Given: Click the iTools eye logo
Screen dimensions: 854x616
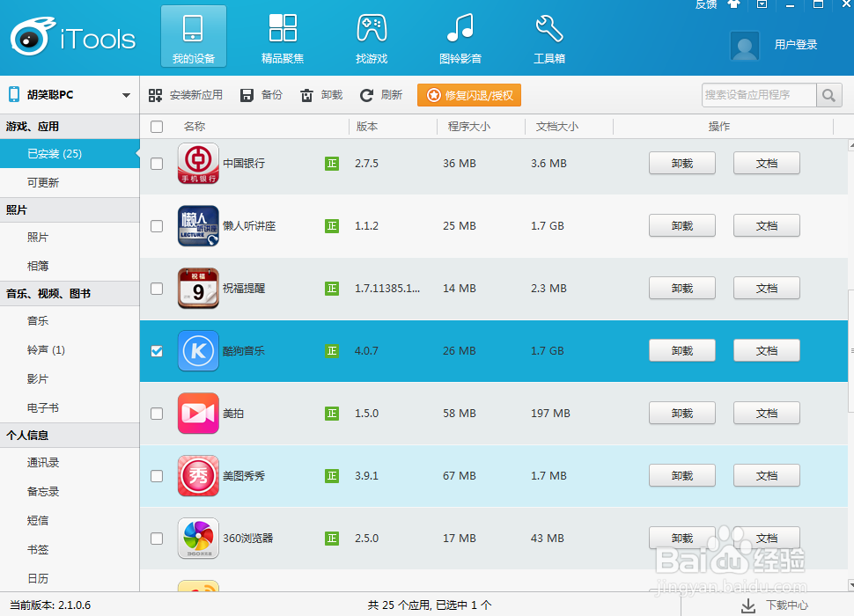Looking at the screenshot, I should [32, 37].
